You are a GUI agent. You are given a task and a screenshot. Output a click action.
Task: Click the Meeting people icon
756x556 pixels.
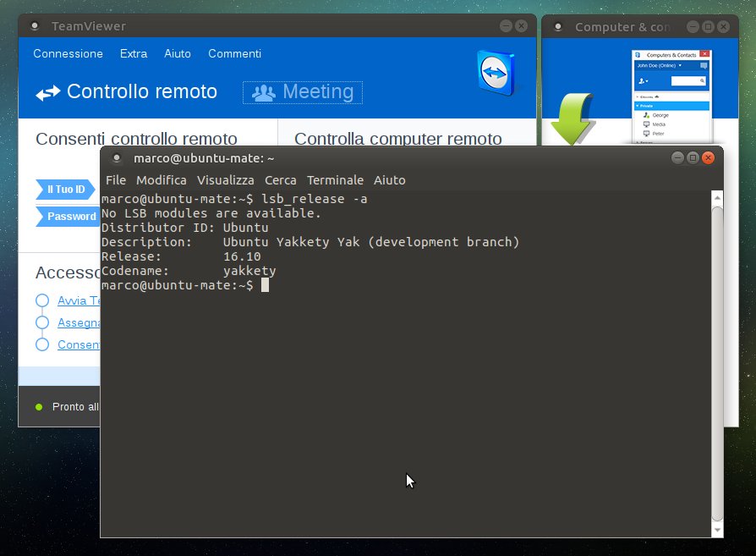(264, 93)
